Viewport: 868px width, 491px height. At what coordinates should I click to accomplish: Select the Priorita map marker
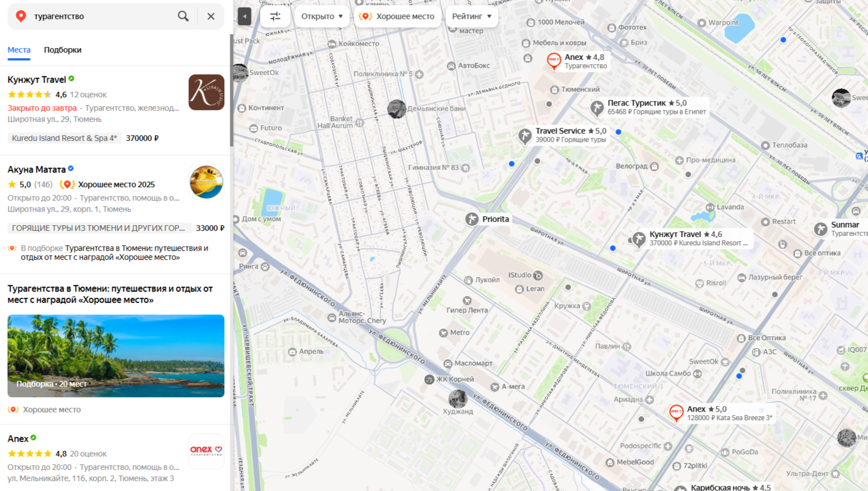(472, 219)
